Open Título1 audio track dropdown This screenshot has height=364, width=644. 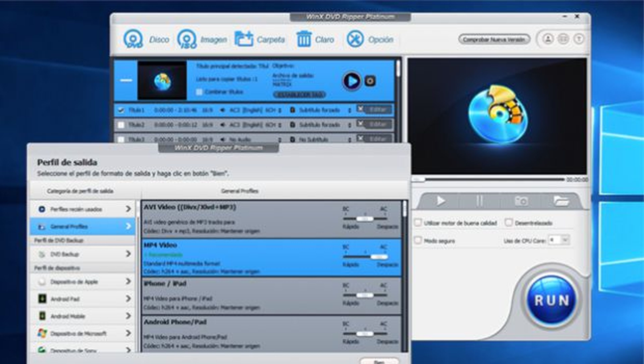point(280,110)
